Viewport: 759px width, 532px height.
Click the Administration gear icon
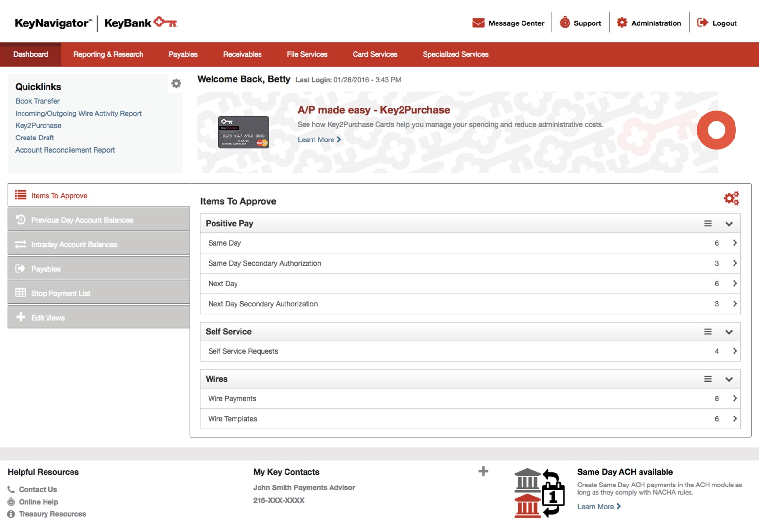pos(622,23)
